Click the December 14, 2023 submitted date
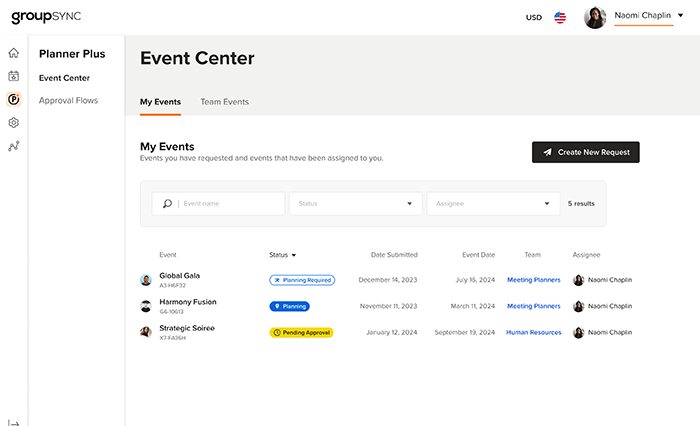Screen dimensions: 700x426 click(x=388, y=280)
